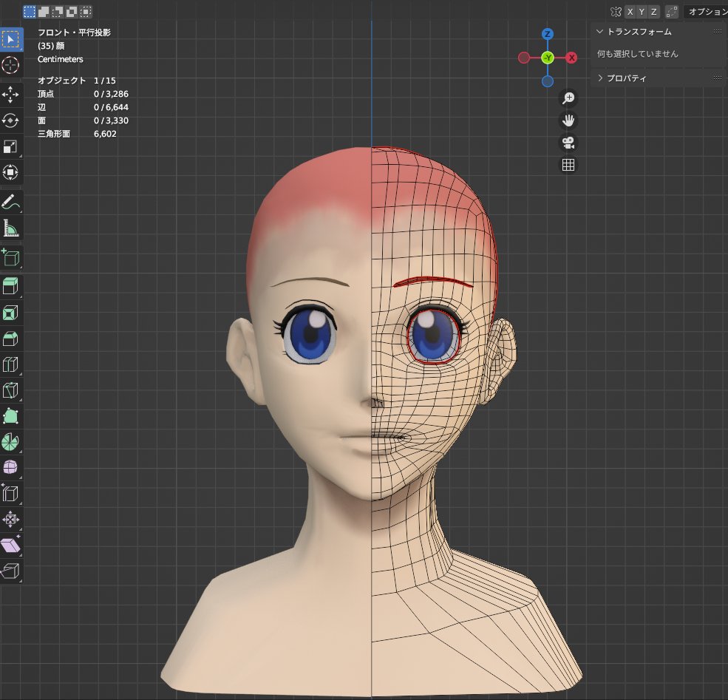The image size is (728, 700).
Task: Toggle Y axis mesh mirror
Action: [x=642, y=12]
